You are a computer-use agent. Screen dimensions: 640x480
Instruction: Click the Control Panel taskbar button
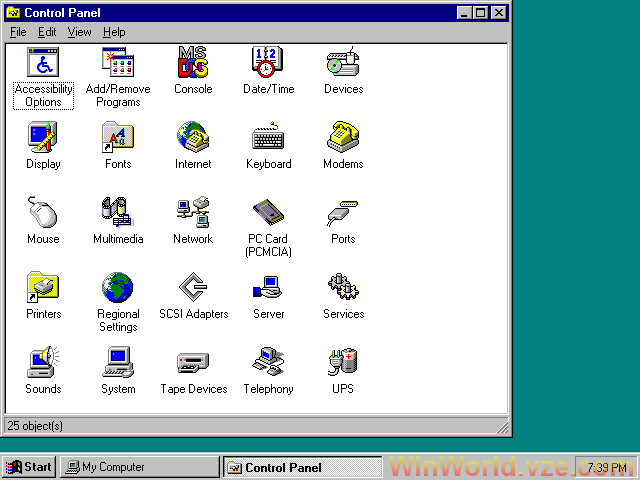(302, 467)
